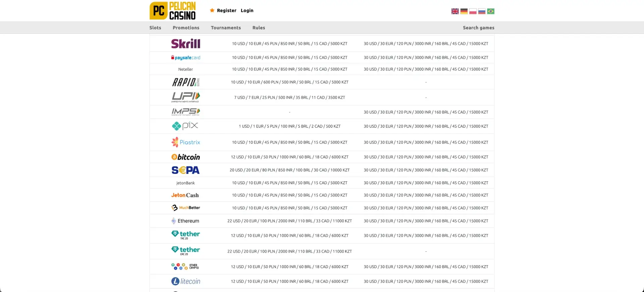Choose the Polish flag language

coord(473,11)
